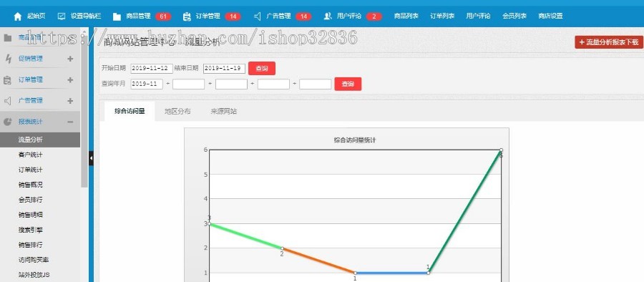Open 客户统计 in the sidebar

30,155
